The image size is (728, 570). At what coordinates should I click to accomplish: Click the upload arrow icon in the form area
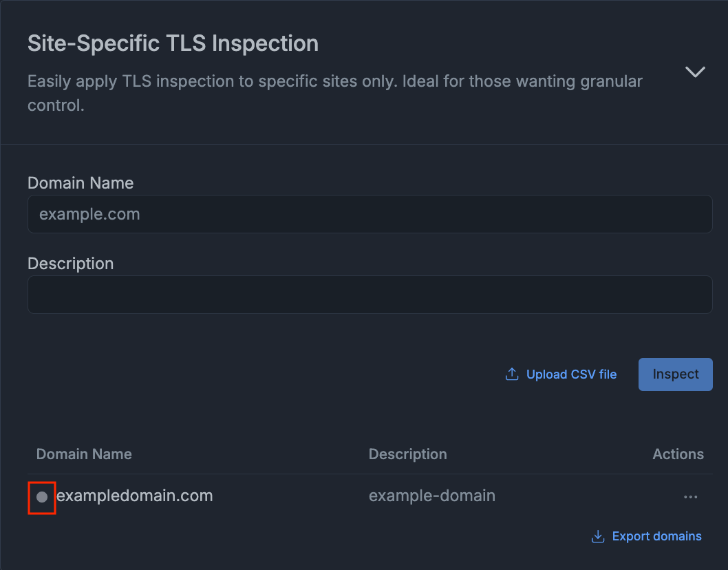512,374
